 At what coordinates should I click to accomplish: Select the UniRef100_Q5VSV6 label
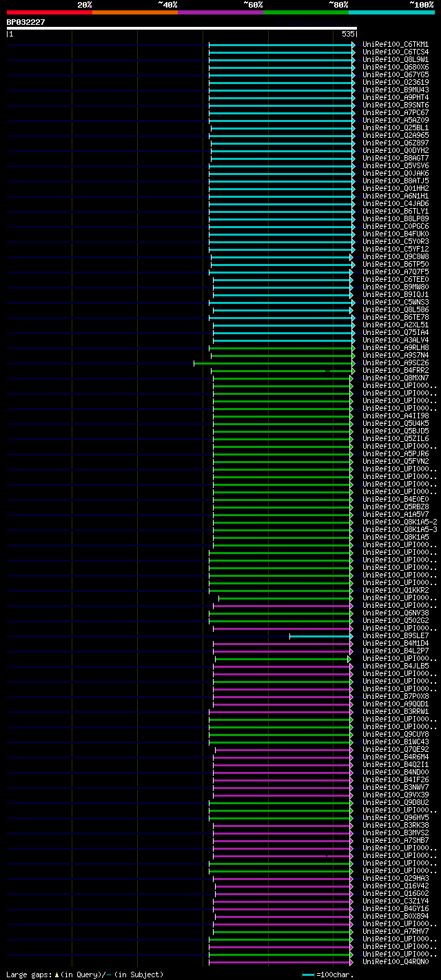[x=396, y=165]
